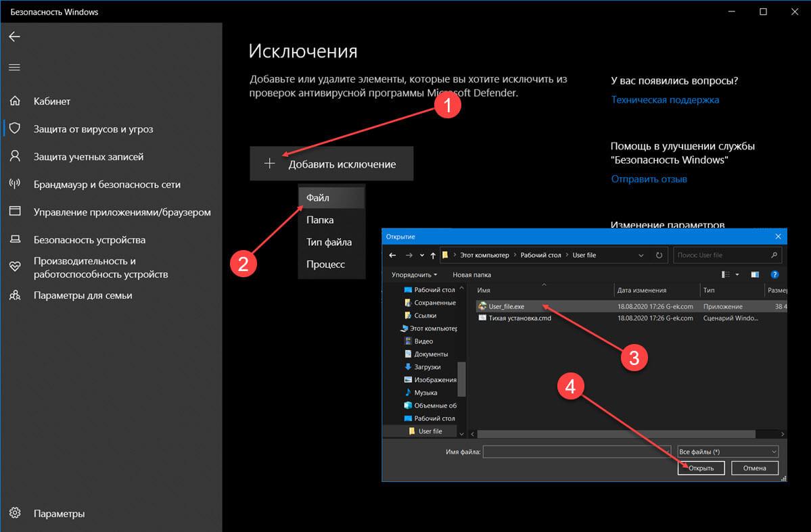Click the Поиск: User file search box
811x532 pixels.
coord(727,255)
